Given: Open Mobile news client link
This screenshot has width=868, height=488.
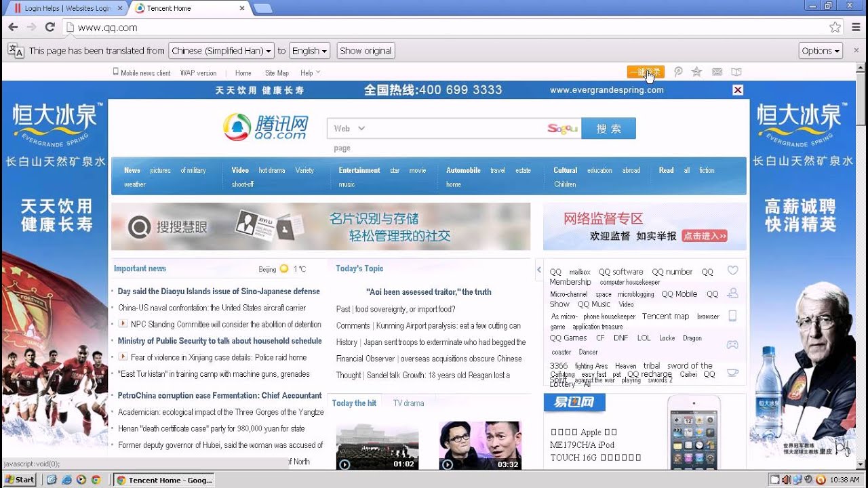Looking at the screenshot, I should click(142, 73).
